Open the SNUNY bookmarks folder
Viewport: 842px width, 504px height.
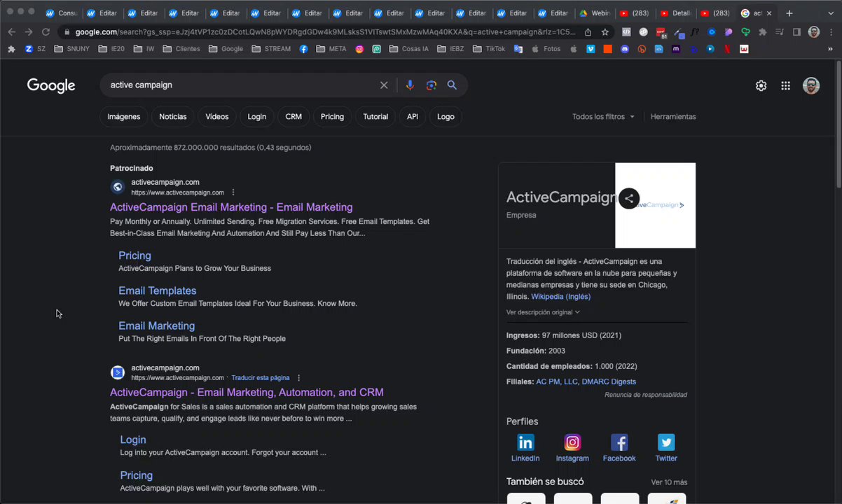(x=72, y=49)
